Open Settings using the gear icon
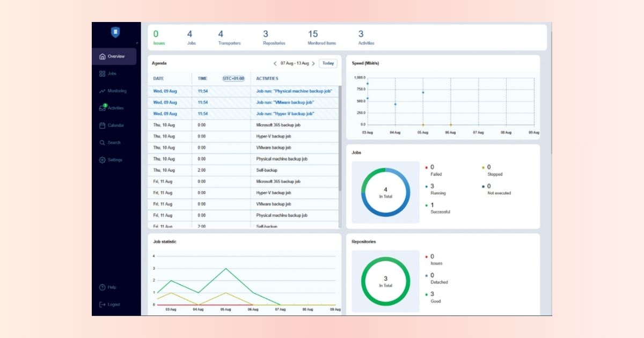The width and height of the screenshot is (644, 338). [103, 160]
